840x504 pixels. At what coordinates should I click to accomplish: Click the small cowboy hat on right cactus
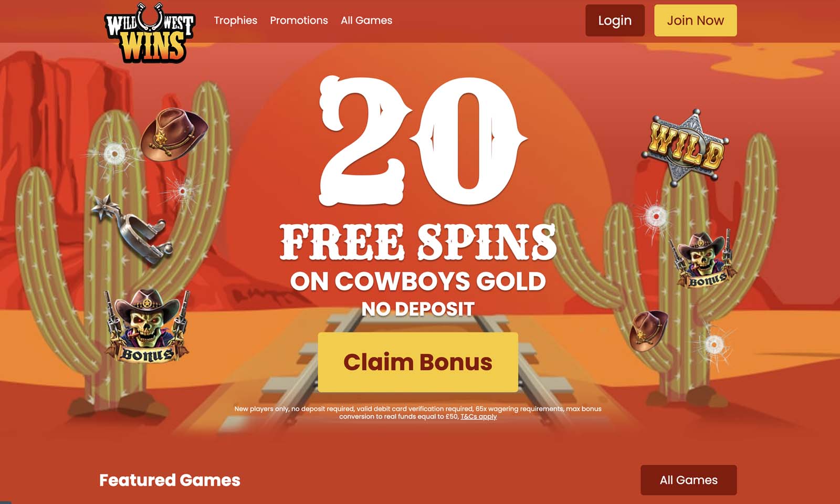(649, 330)
